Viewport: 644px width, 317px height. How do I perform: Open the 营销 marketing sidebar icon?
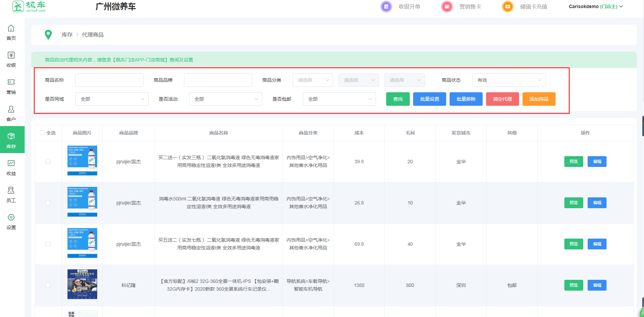click(11, 82)
